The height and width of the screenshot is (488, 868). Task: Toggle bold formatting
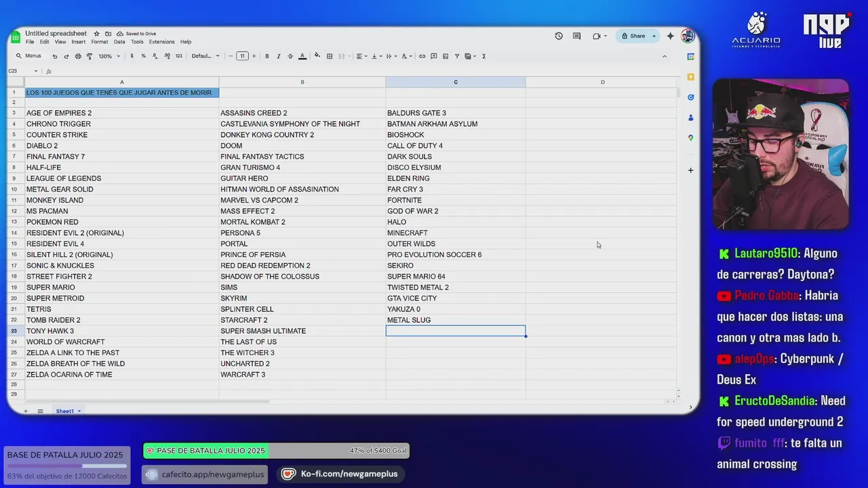tap(267, 56)
